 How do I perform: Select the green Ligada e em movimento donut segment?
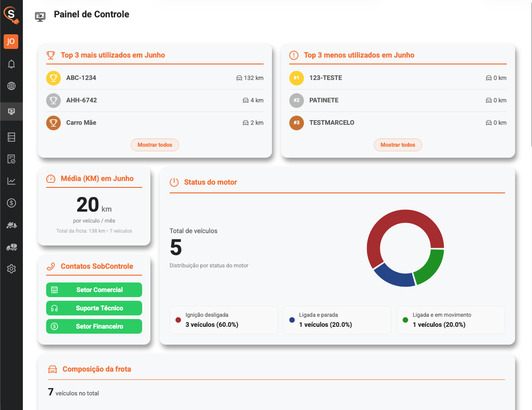click(431, 269)
